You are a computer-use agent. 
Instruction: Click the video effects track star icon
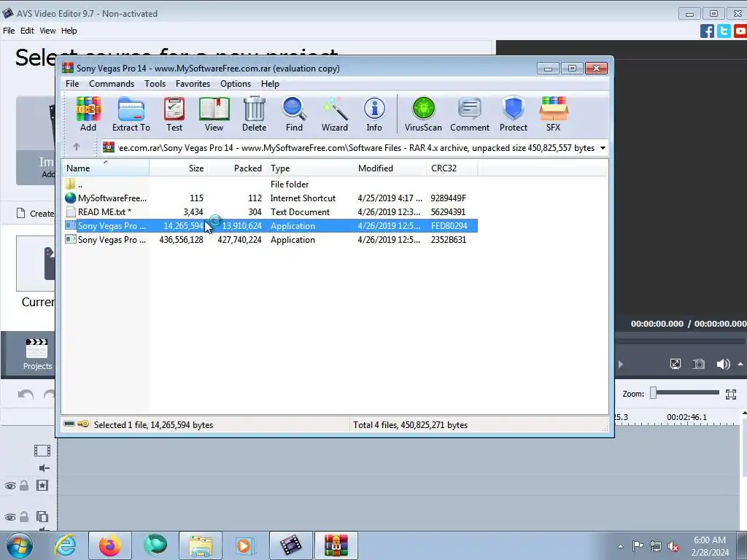(x=42, y=486)
